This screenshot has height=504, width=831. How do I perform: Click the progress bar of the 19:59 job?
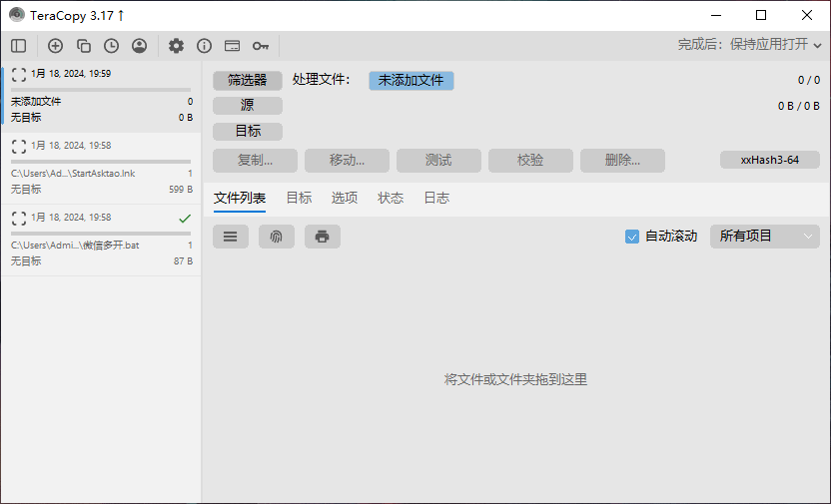(x=101, y=90)
